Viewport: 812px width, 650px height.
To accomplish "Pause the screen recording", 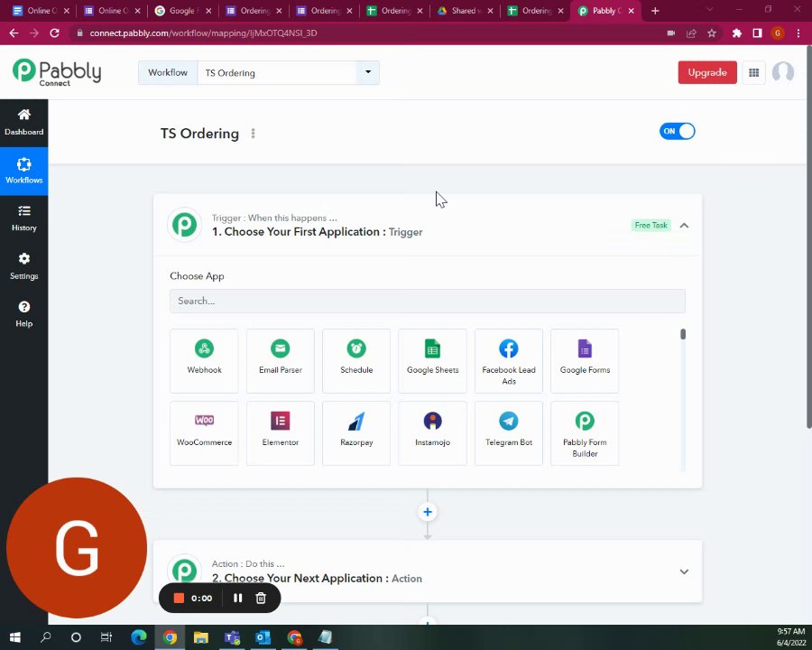I will [237, 599].
